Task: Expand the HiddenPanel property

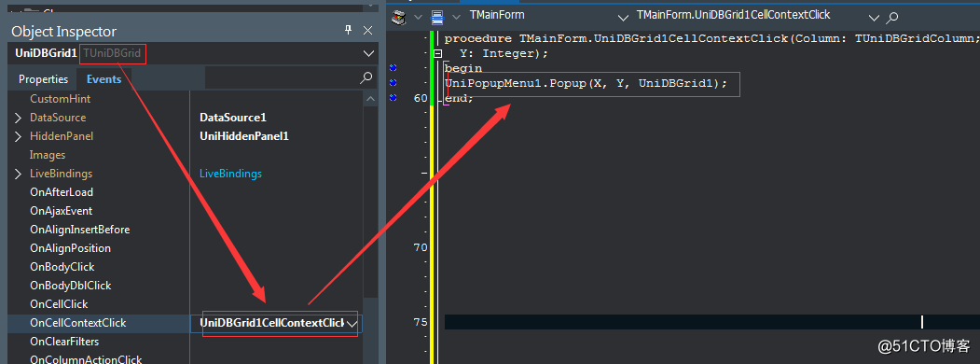Action: pos(18,136)
